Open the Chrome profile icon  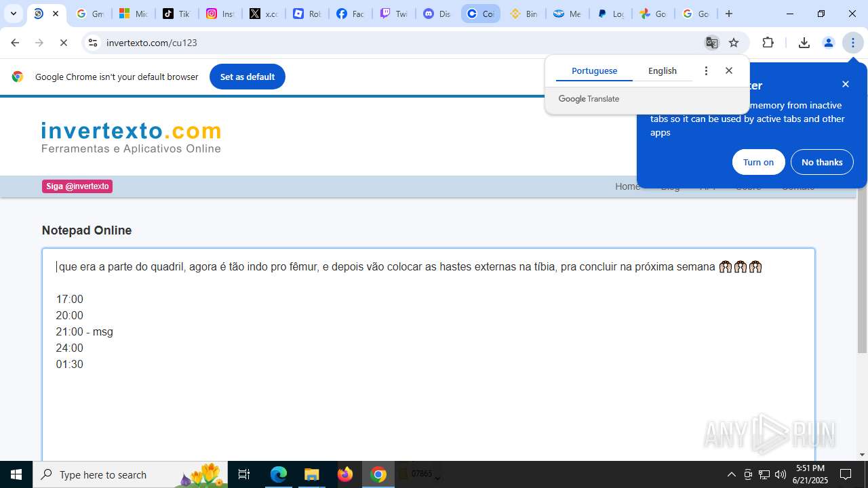point(828,43)
